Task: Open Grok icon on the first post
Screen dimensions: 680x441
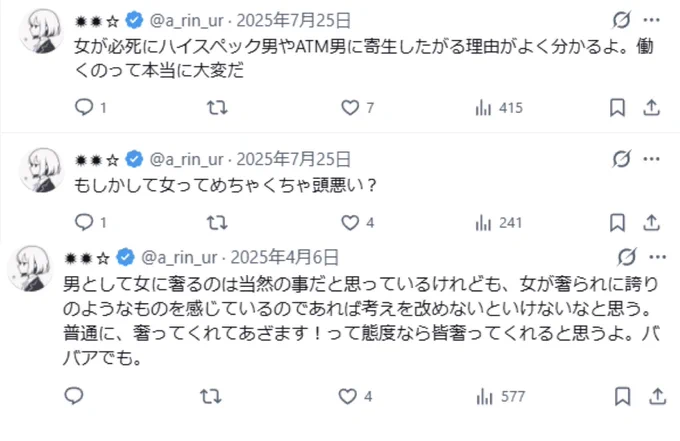Action: click(621, 20)
